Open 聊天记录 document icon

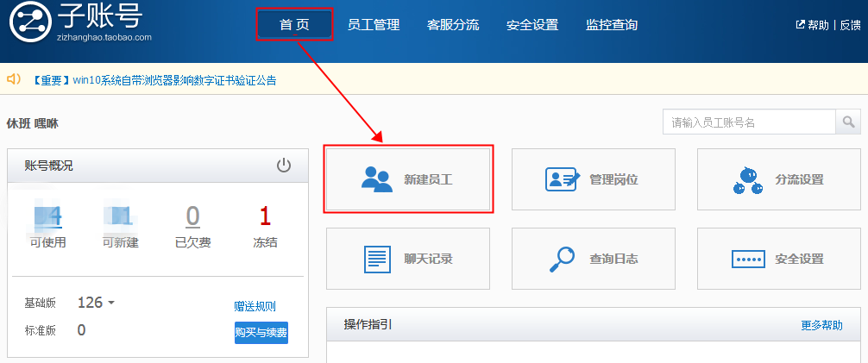[376, 259]
